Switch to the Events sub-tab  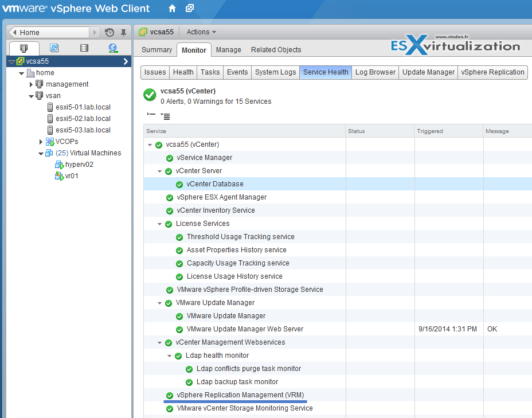pyautogui.click(x=237, y=72)
